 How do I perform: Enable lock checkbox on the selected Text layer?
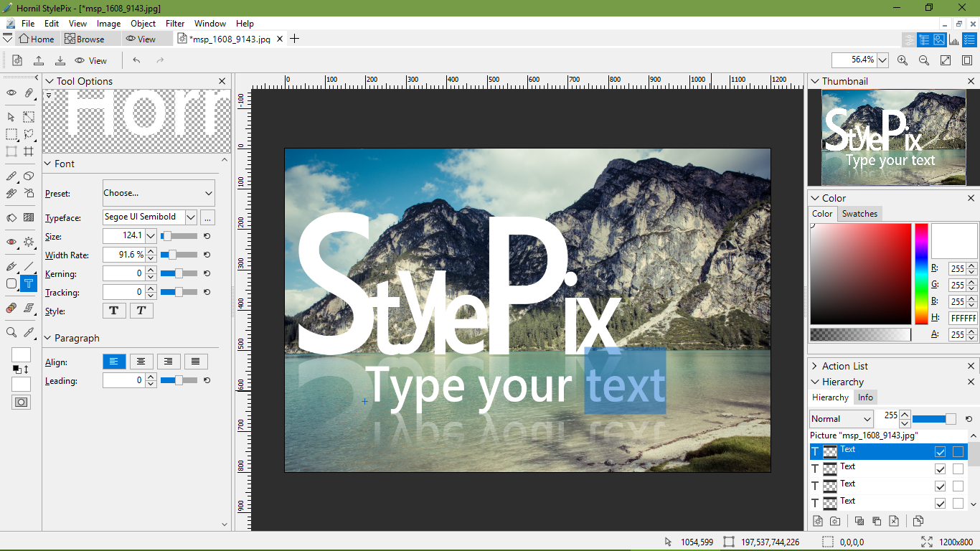click(958, 452)
